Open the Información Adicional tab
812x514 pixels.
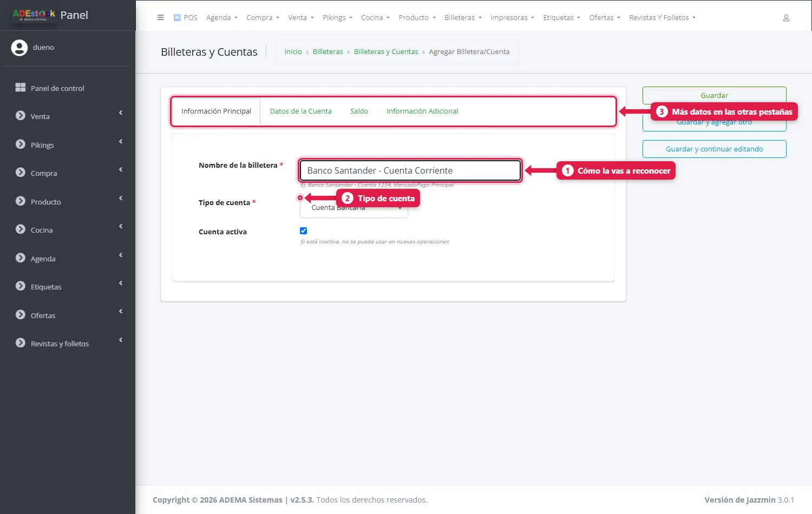(422, 111)
